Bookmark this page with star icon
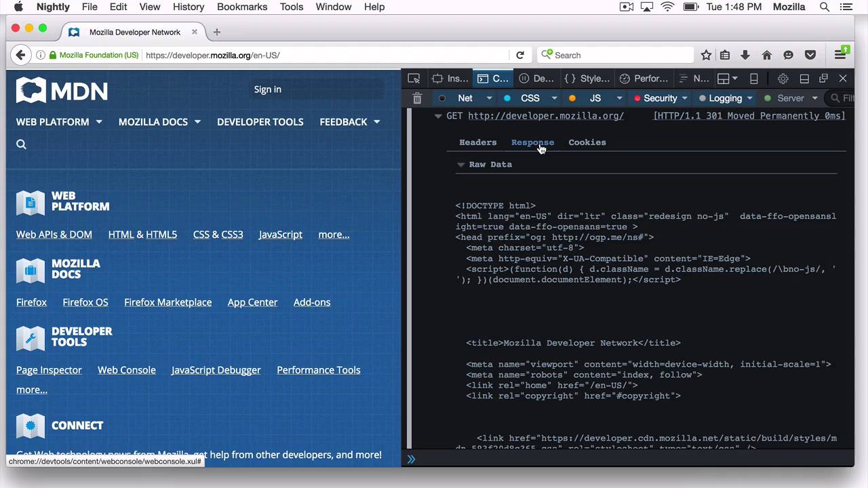The image size is (868, 488). pyautogui.click(x=706, y=55)
